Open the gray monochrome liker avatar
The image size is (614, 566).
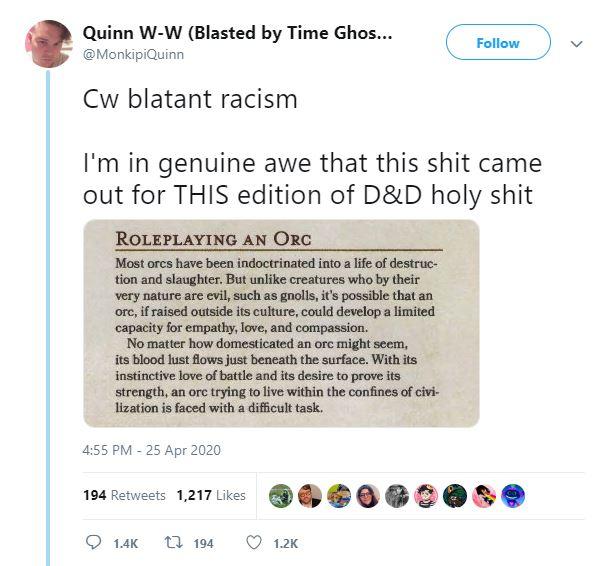pyautogui.click(x=397, y=495)
